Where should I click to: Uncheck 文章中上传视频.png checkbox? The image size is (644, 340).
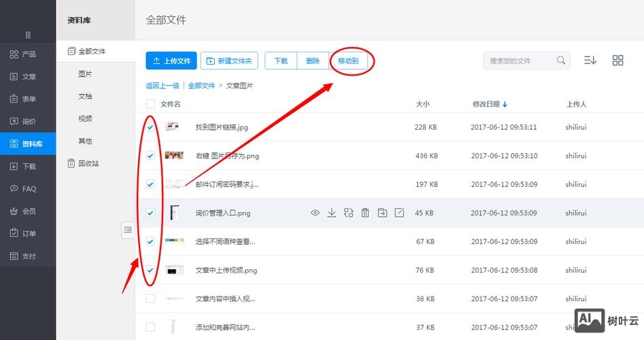click(150, 270)
